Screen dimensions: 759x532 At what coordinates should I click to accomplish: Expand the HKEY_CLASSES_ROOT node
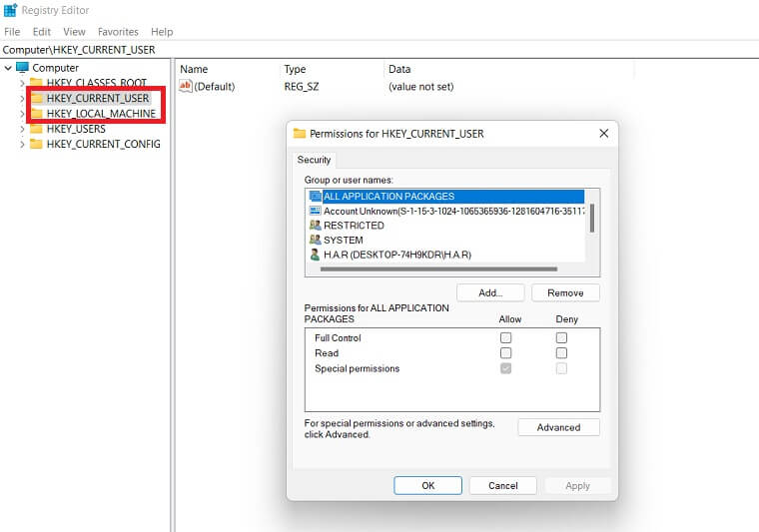coord(22,83)
